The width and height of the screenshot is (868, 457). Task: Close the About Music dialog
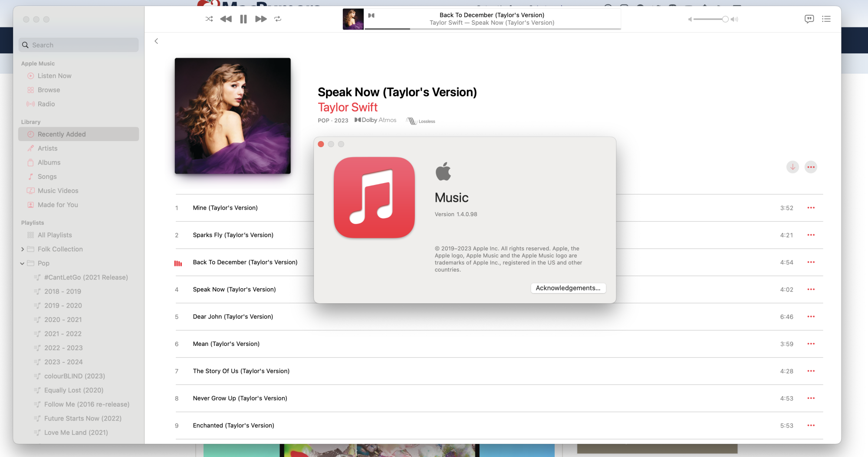pyautogui.click(x=321, y=144)
